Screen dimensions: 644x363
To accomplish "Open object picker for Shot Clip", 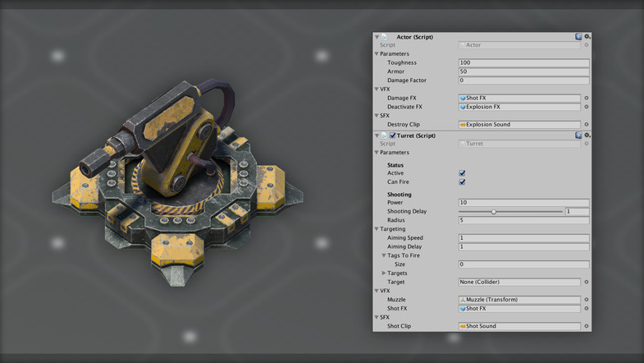I will pos(587,326).
